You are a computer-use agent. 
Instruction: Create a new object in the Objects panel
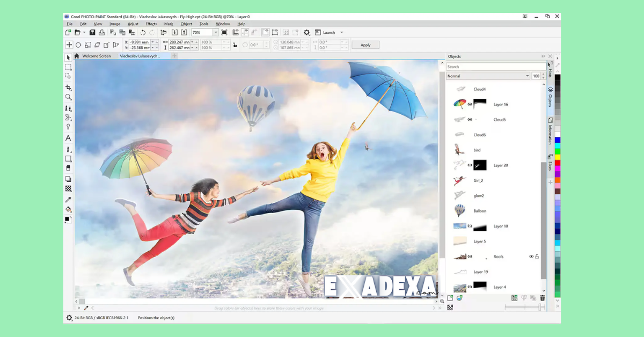click(450, 298)
